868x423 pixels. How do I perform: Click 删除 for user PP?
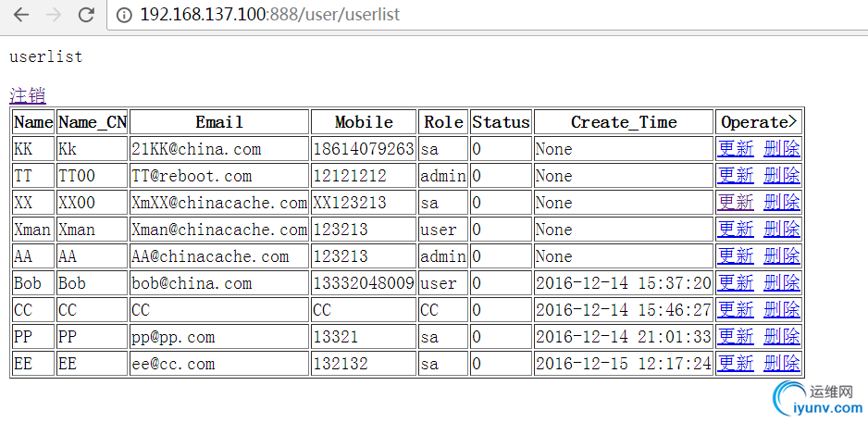pos(782,337)
